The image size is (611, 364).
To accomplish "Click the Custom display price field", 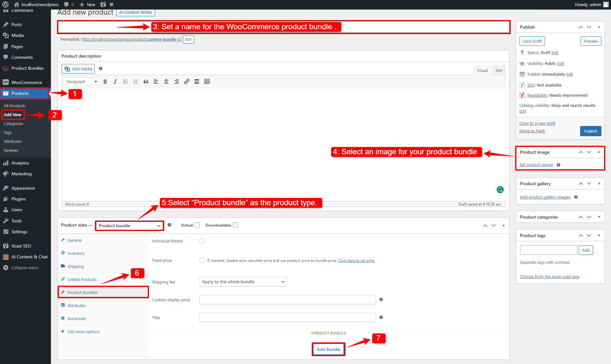I will 287,300.
